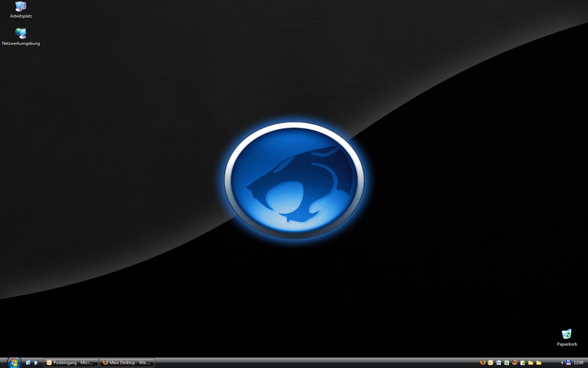Image resolution: width=588 pixels, height=368 pixels.
Task: Open the Arbeitsplatz desktop icon
Action: [21, 7]
